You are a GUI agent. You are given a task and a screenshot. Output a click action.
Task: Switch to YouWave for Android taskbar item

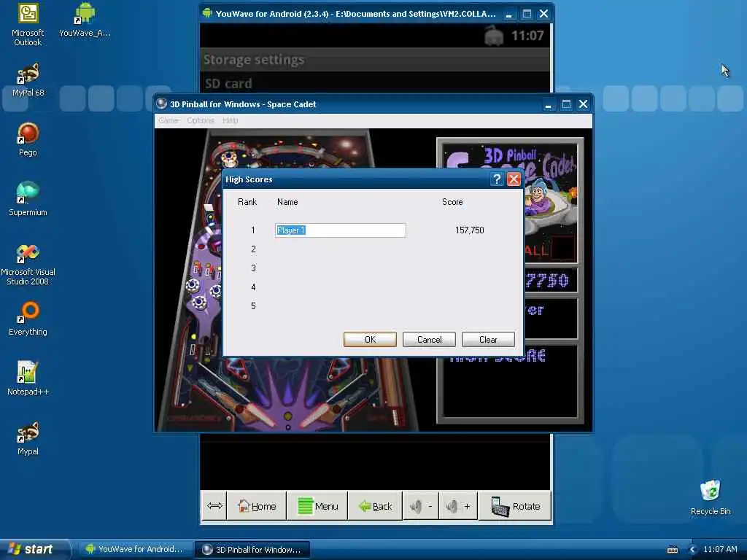(x=135, y=549)
